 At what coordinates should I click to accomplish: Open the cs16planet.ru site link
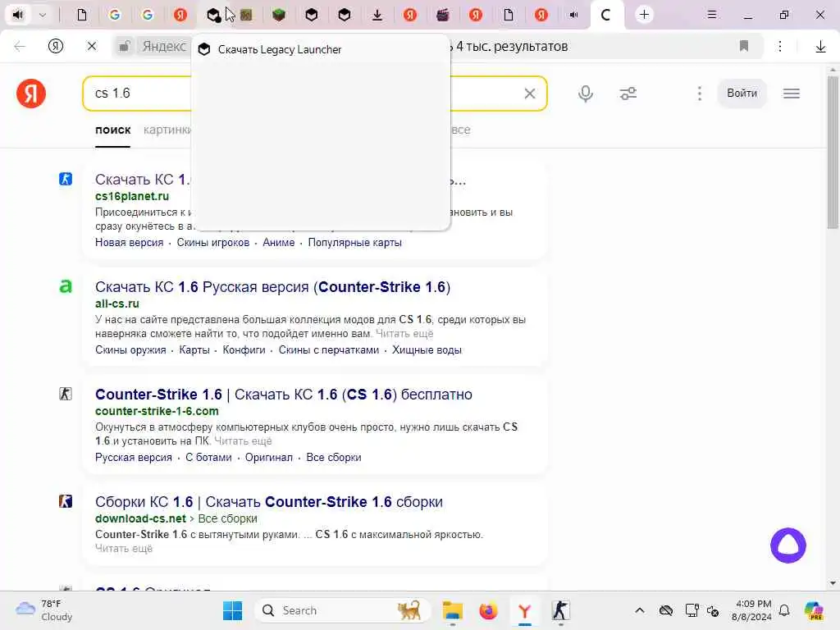(132, 196)
